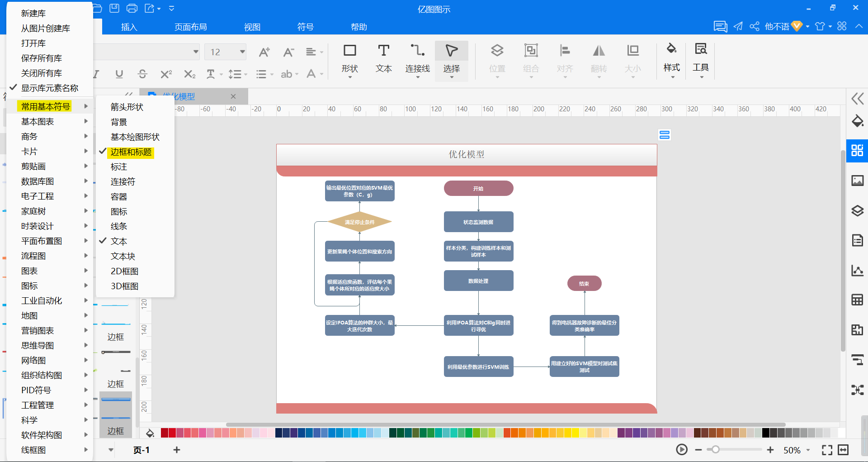This screenshot has height=462, width=868.
Task: Decrease font size with A- icon
Action: 288,52
